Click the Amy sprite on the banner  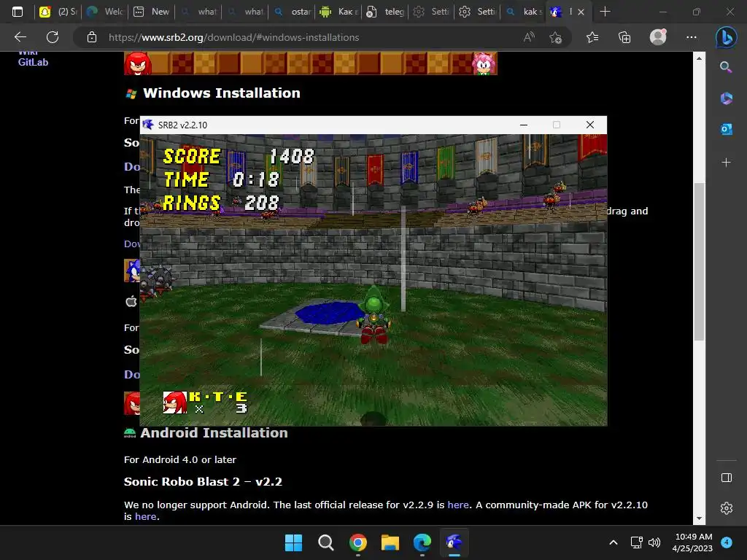point(484,63)
